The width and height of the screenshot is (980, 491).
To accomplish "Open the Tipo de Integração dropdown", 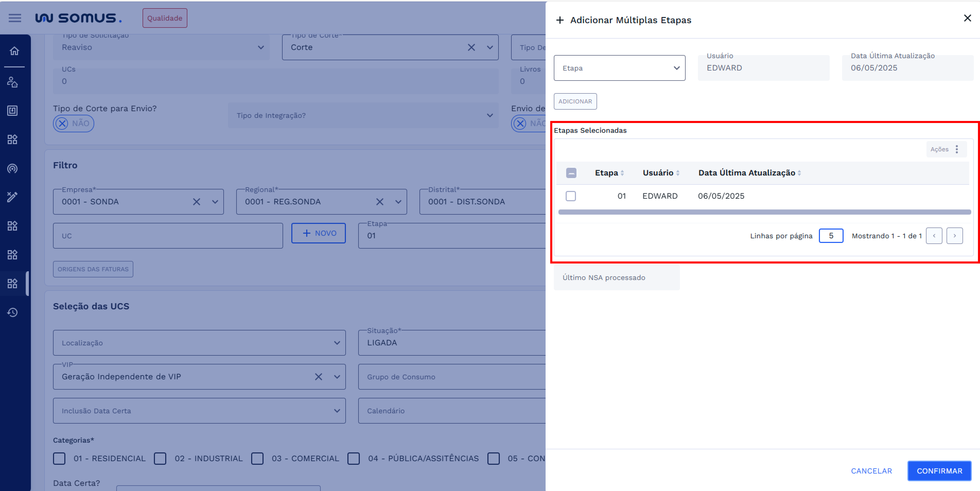I will pos(363,115).
